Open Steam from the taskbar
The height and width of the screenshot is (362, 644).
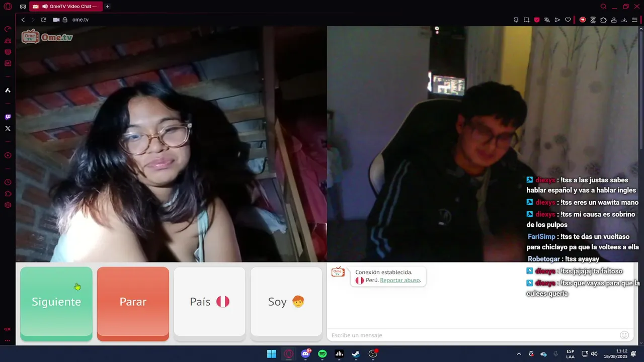[x=356, y=354]
